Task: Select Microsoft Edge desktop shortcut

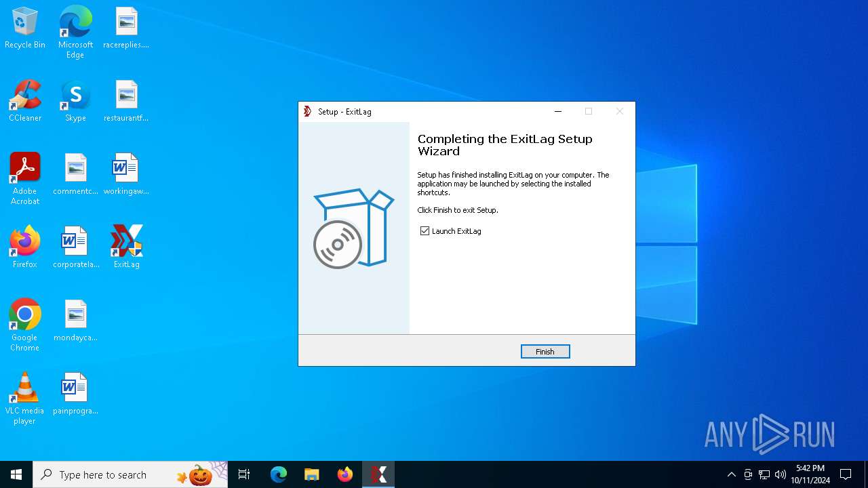Action: 75,33
